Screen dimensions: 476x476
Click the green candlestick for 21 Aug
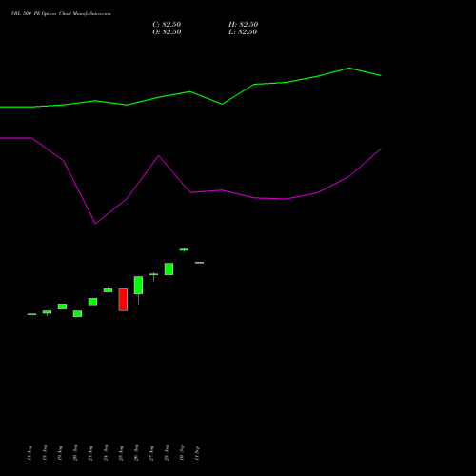coord(92,302)
